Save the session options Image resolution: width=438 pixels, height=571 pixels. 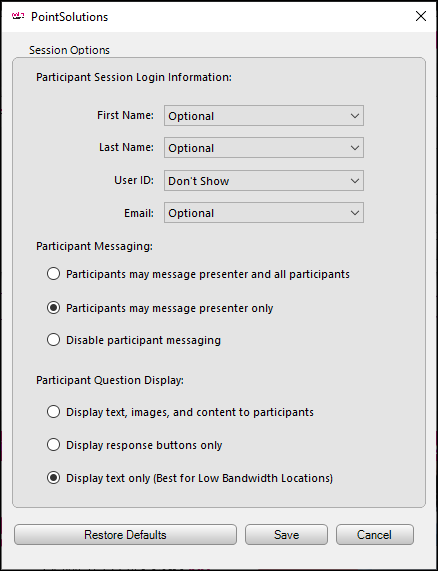[x=286, y=535]
